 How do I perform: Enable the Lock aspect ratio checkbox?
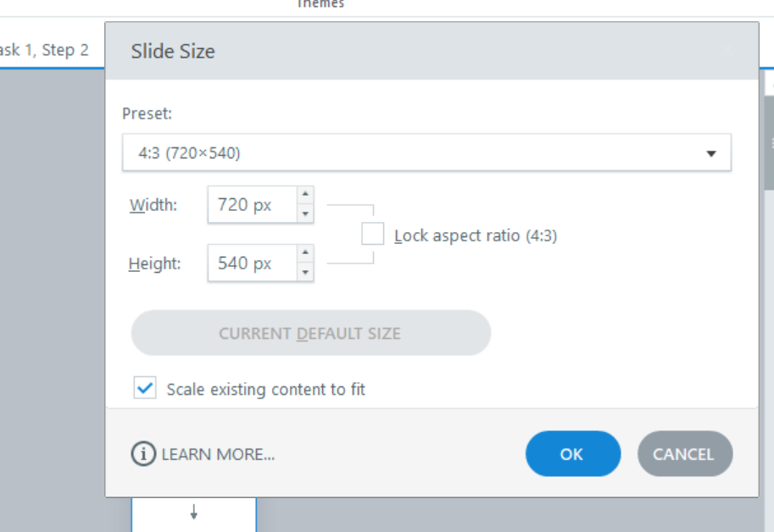pos(373,234)
